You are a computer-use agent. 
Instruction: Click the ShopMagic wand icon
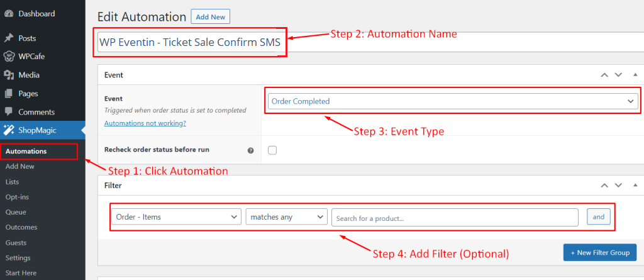[8, 130]
